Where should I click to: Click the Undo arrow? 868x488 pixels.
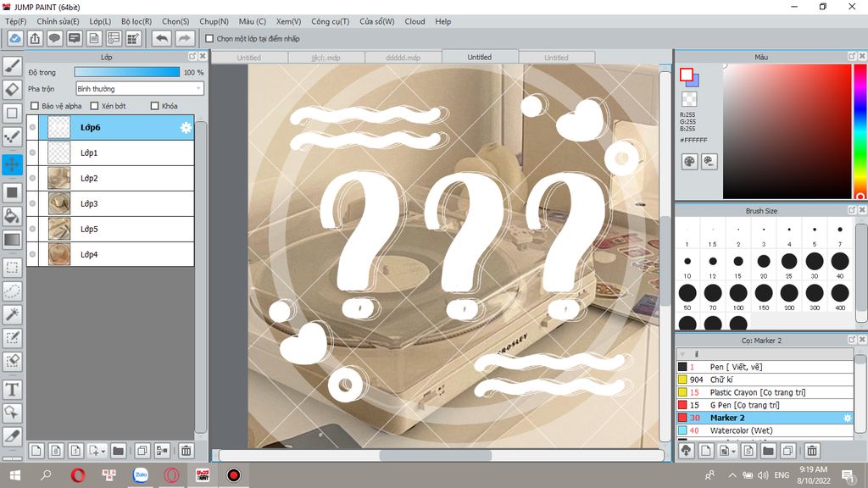click(162, 38)
